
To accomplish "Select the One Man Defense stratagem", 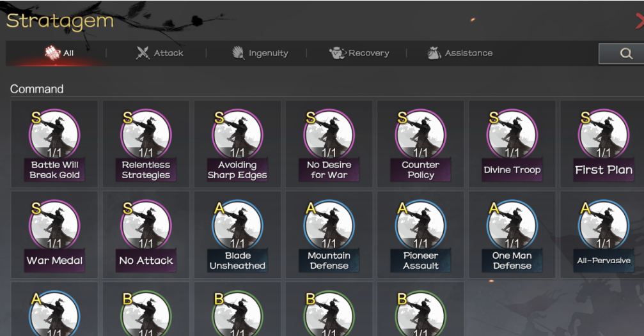I will [x=512, y=234].
